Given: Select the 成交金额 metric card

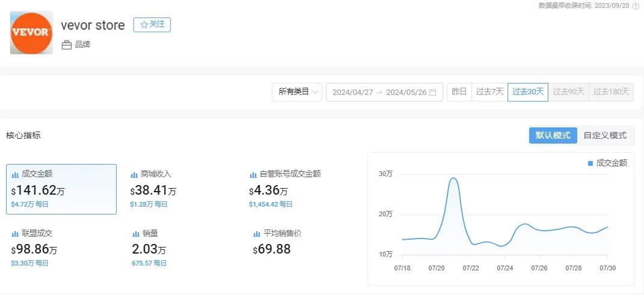Looking at the screenshot, I should (x=61, y=189).
